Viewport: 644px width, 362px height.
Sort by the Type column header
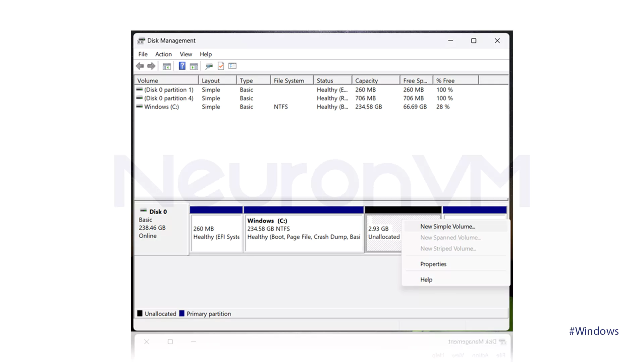click(x=254, y=80)
